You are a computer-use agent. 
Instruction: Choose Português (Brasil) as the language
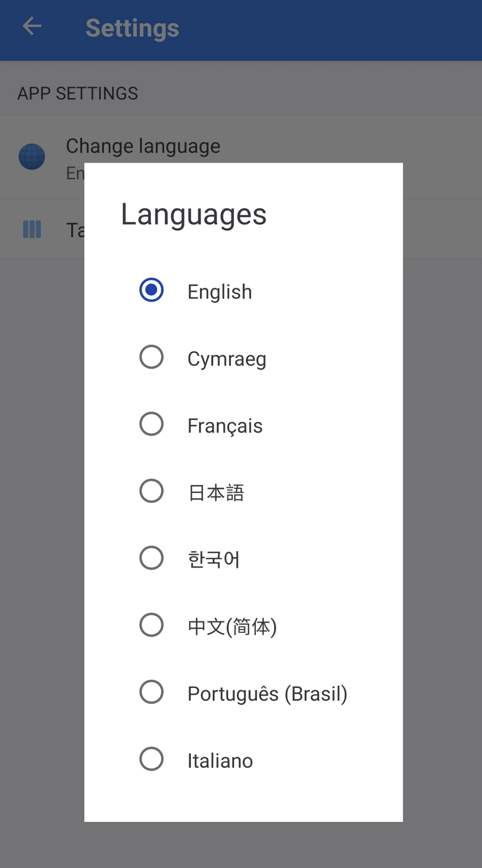(267, 692)
